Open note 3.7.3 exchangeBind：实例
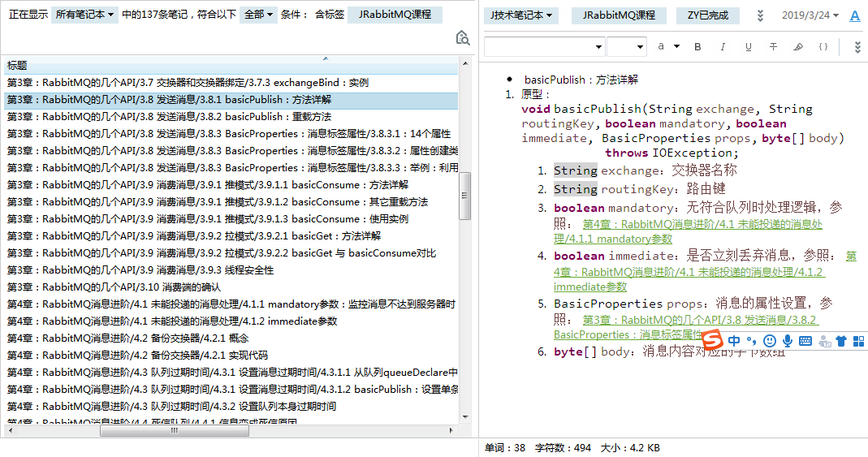Viewport: 868px width, 457px height. point(231,83)
